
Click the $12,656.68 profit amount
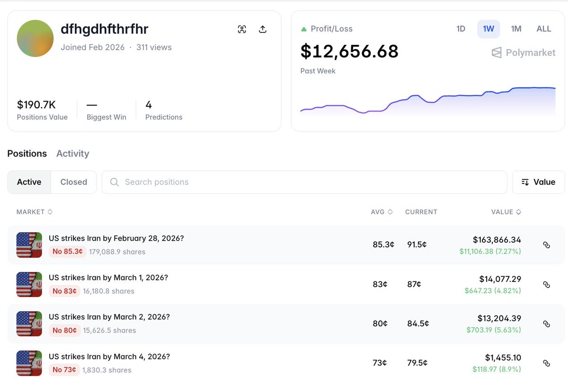[x=349, y=51]
